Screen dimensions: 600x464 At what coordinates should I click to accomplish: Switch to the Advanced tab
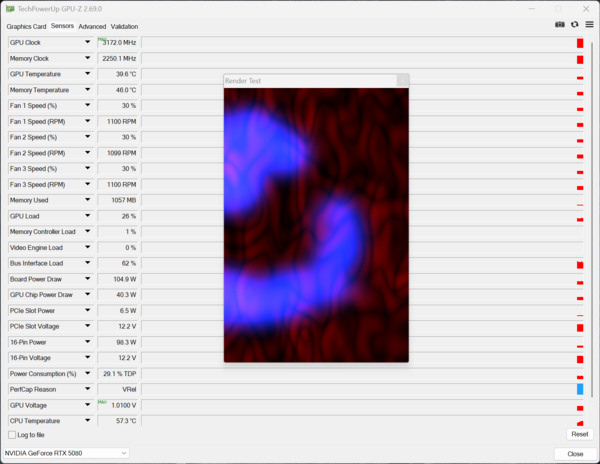pos(92,26)
